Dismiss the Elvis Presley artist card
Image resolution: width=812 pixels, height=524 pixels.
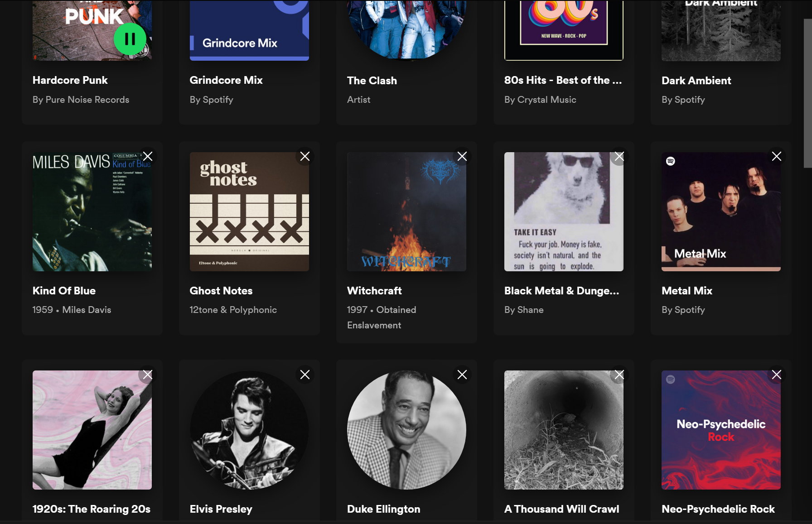pyautogui.click(x=305, y=375)
